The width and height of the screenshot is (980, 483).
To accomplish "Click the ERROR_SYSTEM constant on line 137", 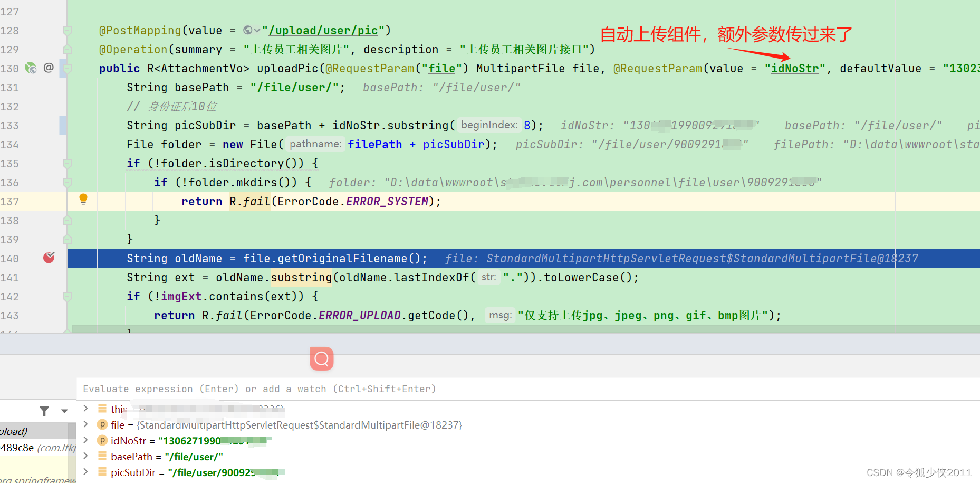I will coord(387,202).
